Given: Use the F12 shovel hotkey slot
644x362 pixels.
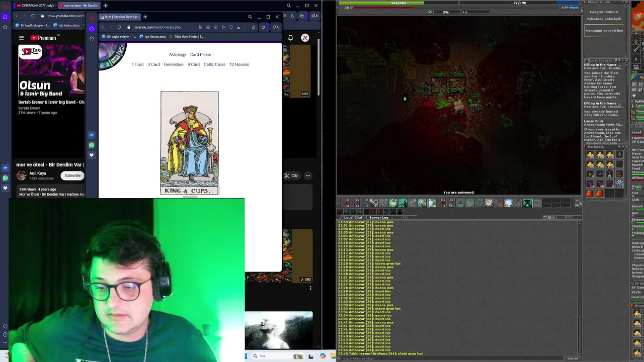Looking at the screenshot, I should 451,203.
